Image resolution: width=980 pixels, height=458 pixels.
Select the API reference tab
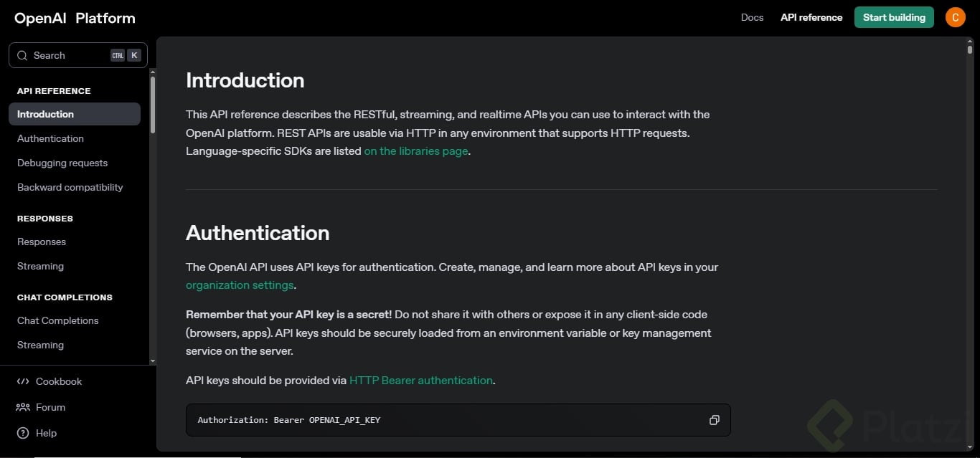point(811,17)
